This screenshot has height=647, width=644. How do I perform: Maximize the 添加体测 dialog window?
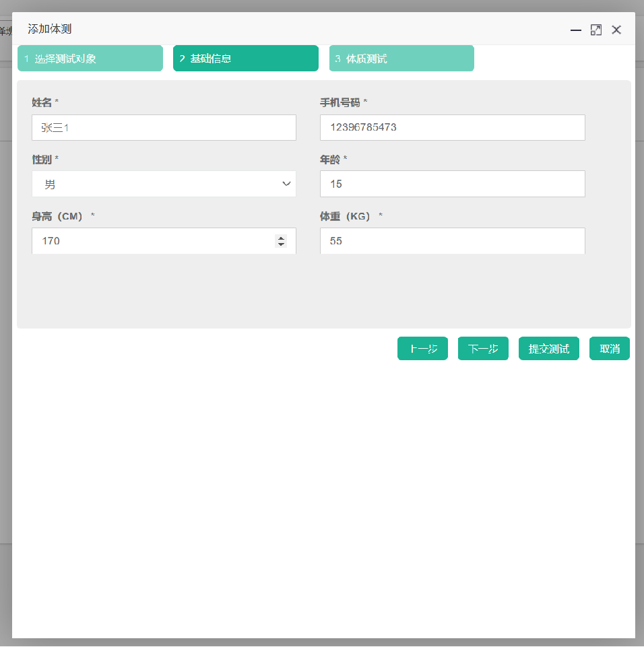click(x=595, y=30)
